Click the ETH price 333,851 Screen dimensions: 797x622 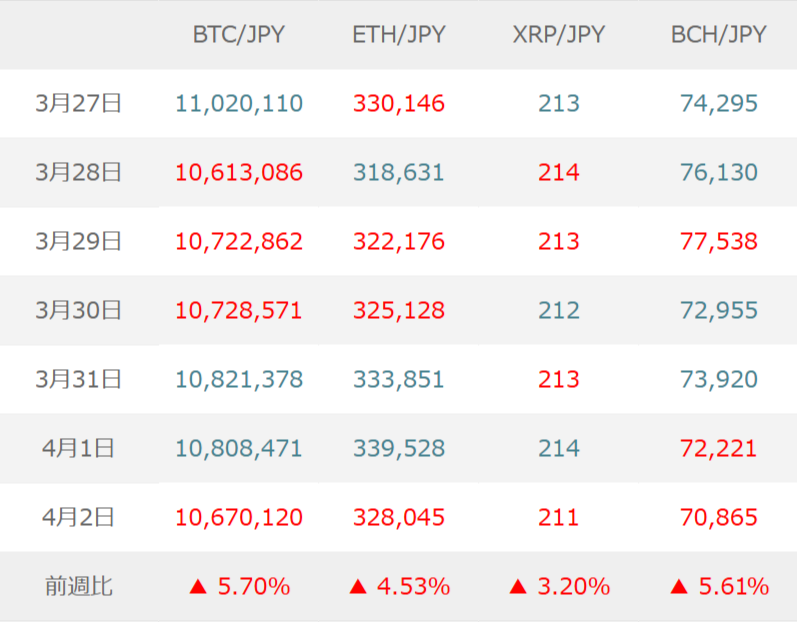coord(399,380)
